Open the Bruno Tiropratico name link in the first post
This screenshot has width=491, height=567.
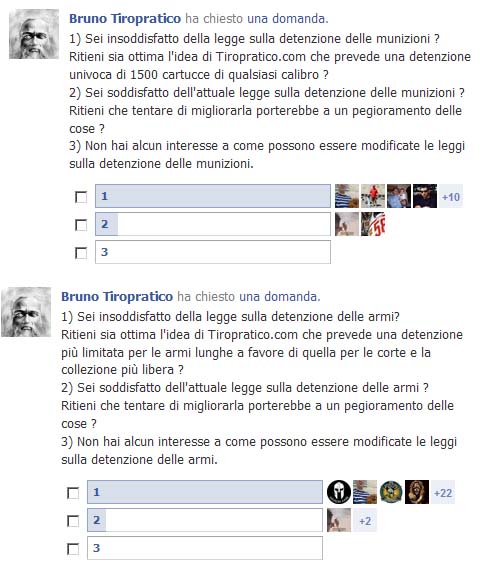click(x=125, y=18)
